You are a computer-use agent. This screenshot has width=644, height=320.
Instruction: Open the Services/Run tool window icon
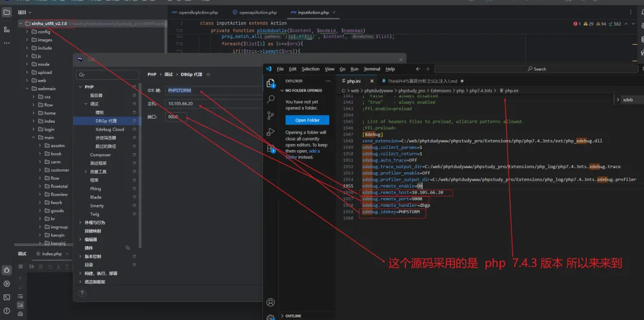click(7, 284)
